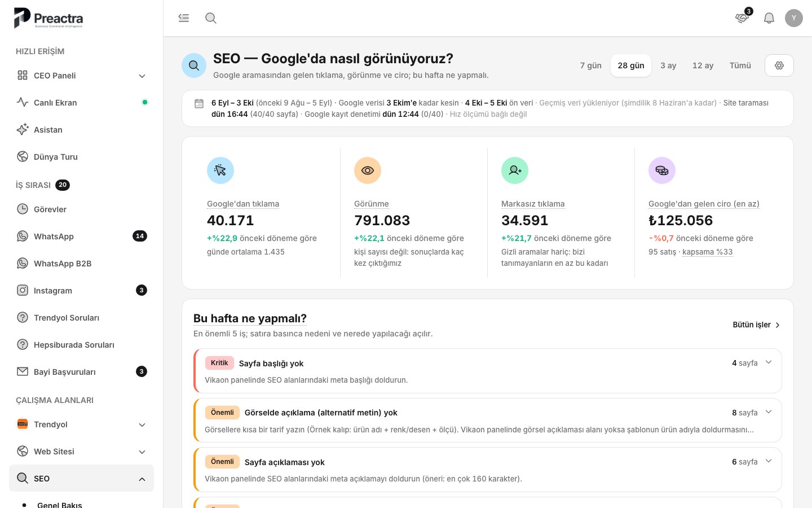Open Canlı Ekran in sidebar
The height and width of the screenshot is (508, 812).
pyautogui.click(x=81, y=103)
